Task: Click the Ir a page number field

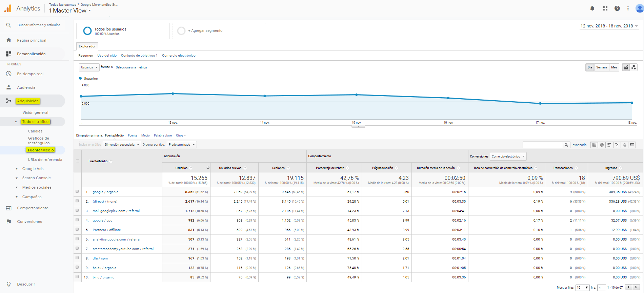Action: 601,288
